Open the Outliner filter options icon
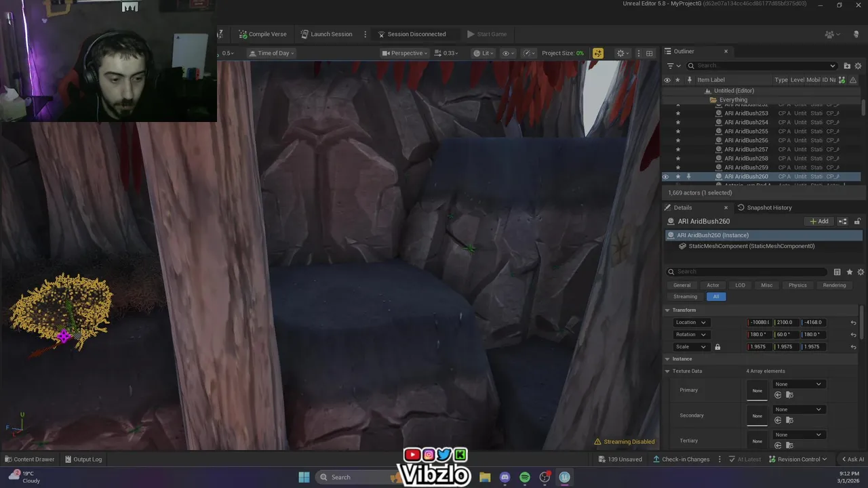The width and height of the screenshot is (868, 488). click(672, 66)
